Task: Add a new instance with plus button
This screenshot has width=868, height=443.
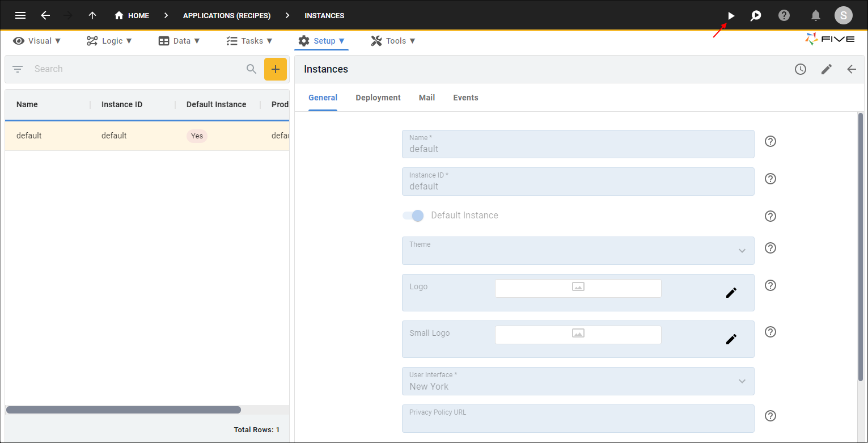Action: pyautogui.click(x=276, y=69)
